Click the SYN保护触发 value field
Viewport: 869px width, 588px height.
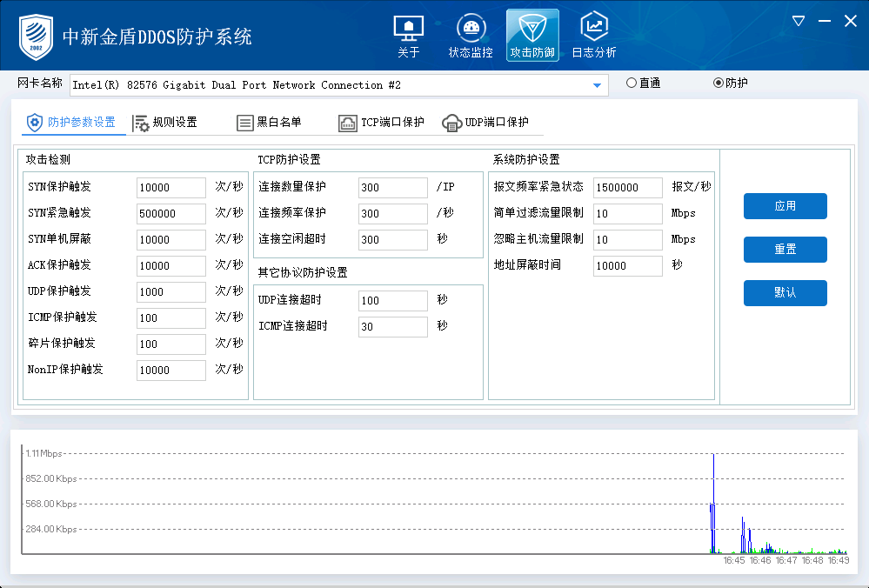170,188
